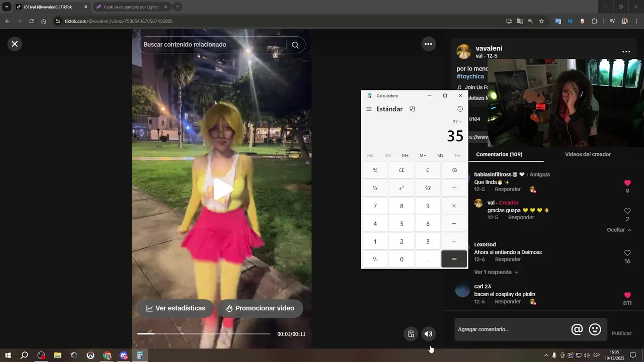The width and height of the screenshot is (644, 362).
Task: Play the paused TikTok video
Action: 222,189
